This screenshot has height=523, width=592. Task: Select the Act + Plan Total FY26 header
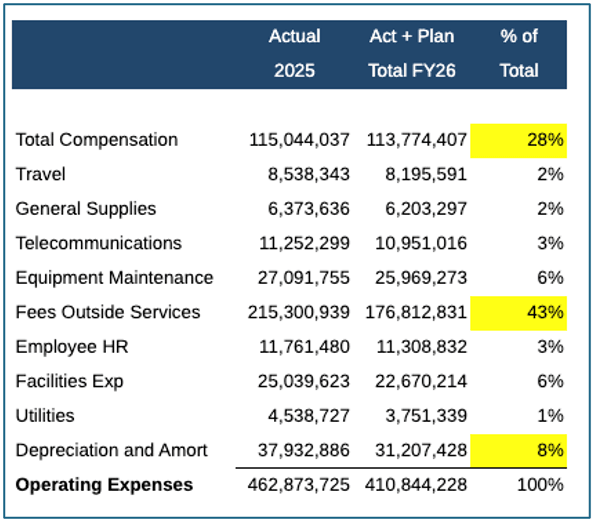412,53
